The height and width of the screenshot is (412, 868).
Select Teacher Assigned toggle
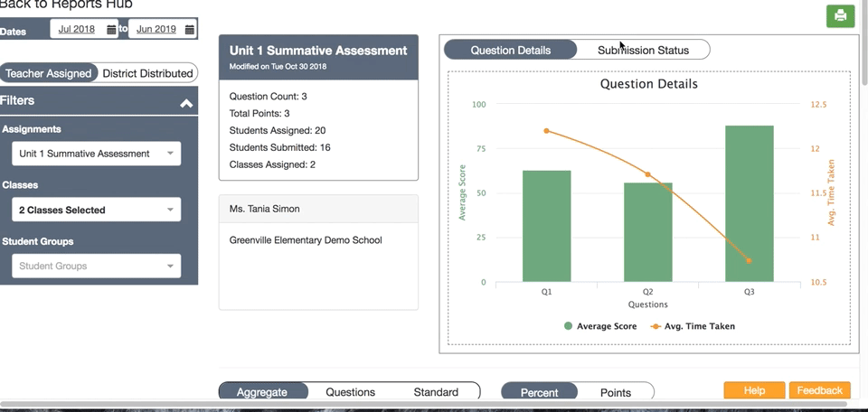click(x=49, y=73)
